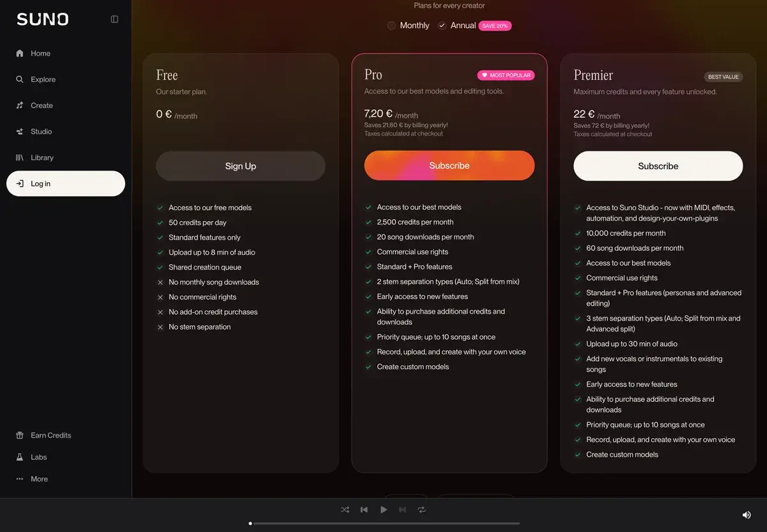Viewport: 767px width, 532px height.
Task: Click '2,500 credits per month' text
Action: point(415,222)
